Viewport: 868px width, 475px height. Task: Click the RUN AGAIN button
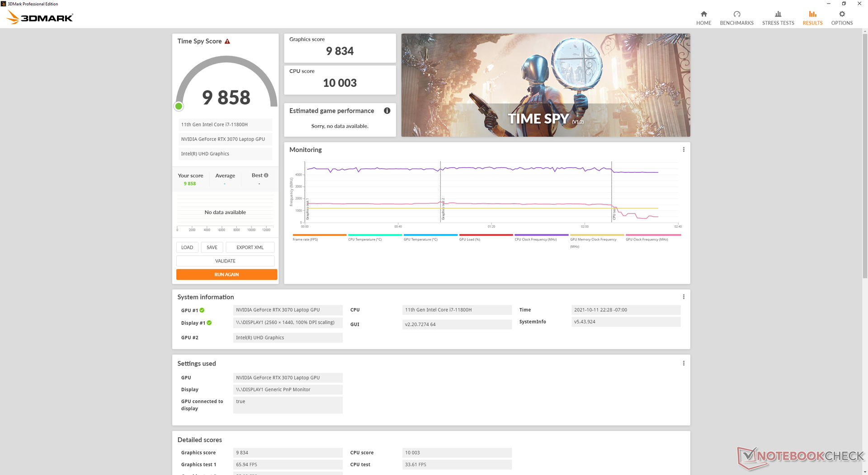pos(226,275)
